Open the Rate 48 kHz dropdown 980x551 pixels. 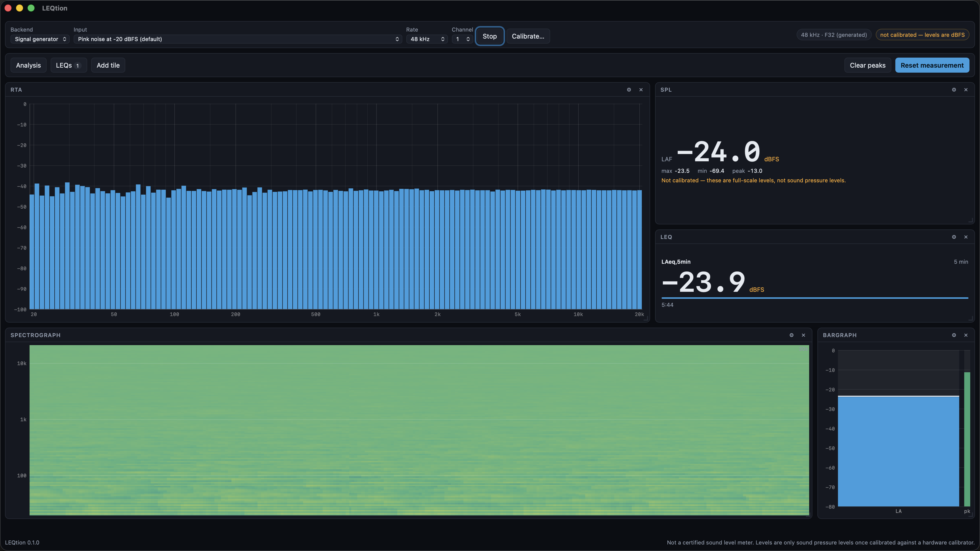coord(427,39)
